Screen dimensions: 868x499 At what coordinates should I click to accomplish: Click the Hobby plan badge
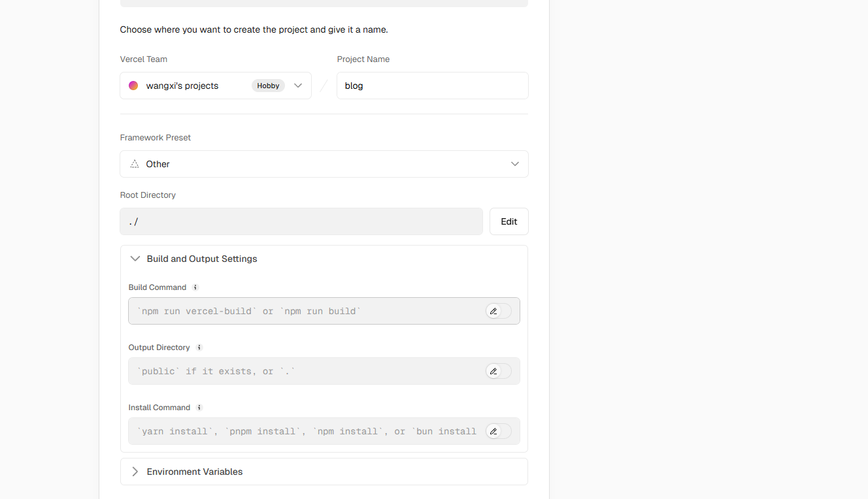click(x=268, y=86)
